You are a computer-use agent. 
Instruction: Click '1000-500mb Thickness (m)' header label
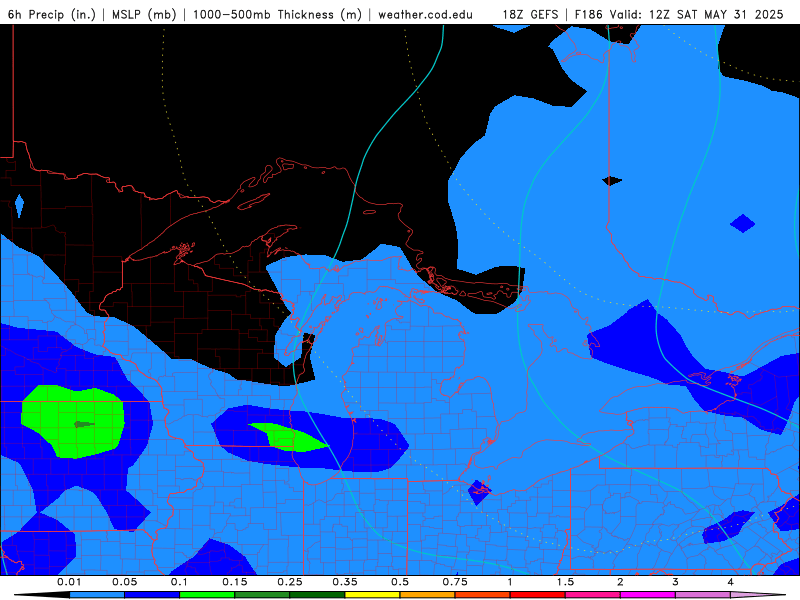[277, 14]
